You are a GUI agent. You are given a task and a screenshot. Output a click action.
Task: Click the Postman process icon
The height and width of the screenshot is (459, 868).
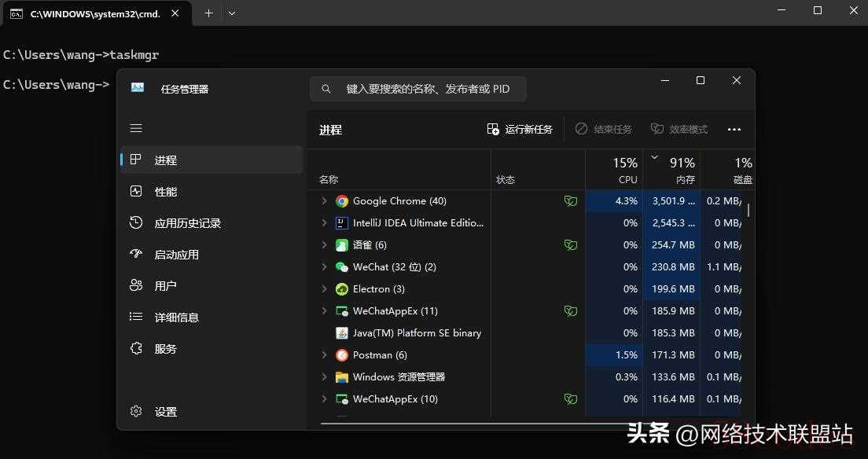342,355
